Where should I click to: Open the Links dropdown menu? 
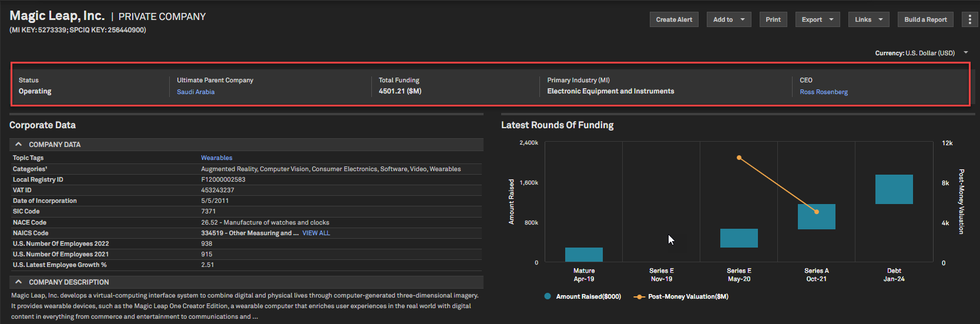[x=868, y=19]
